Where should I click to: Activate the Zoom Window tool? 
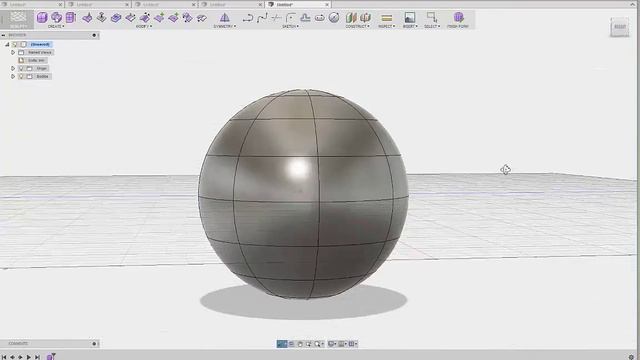click(x=309, y=344)
